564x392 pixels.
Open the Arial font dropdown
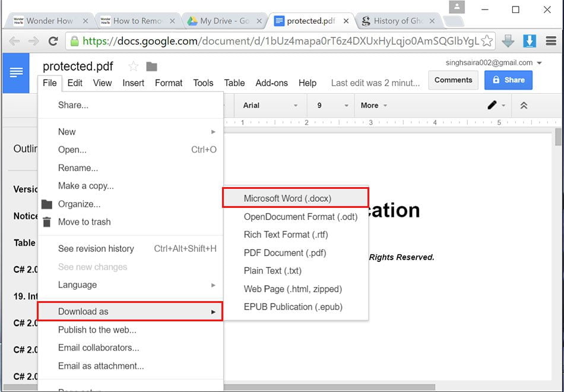coord(271,106)
